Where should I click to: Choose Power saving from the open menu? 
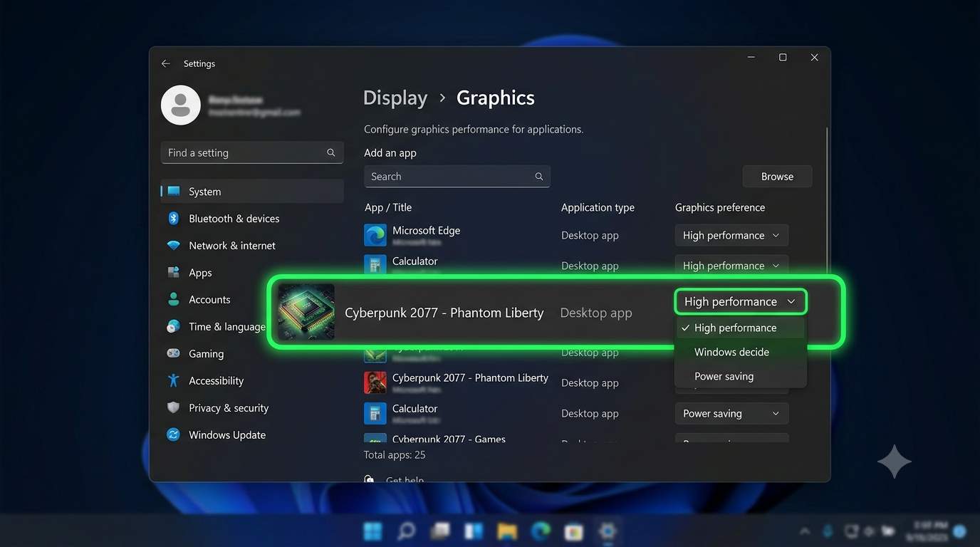[740, 376]
